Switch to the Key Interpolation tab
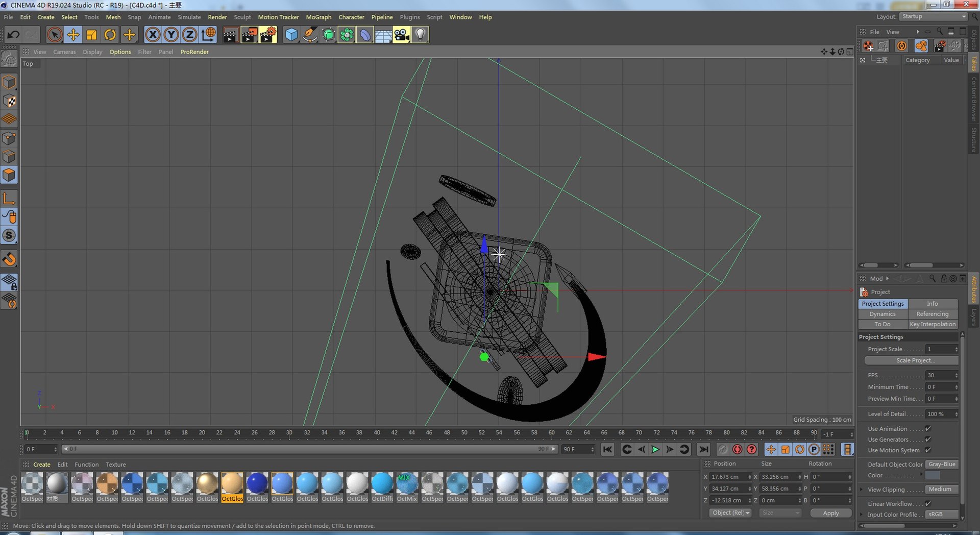980x535 pixels. tap(933, 324)
